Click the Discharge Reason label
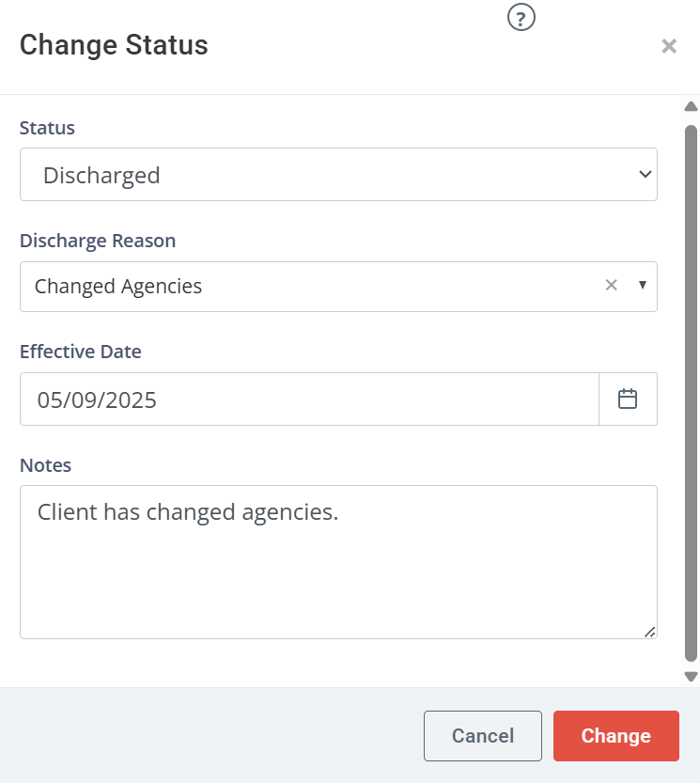The height and width of the screenshot is (783, 700). pos(98,241)
